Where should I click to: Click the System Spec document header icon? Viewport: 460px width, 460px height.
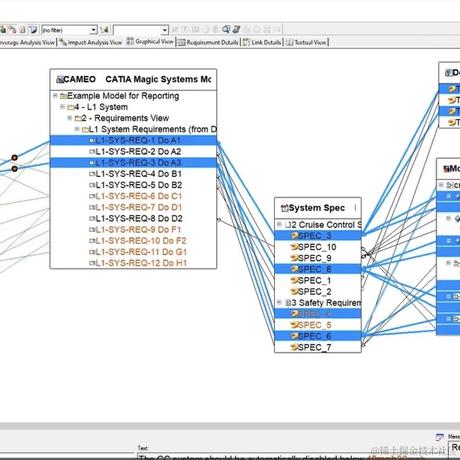point(284,208)
